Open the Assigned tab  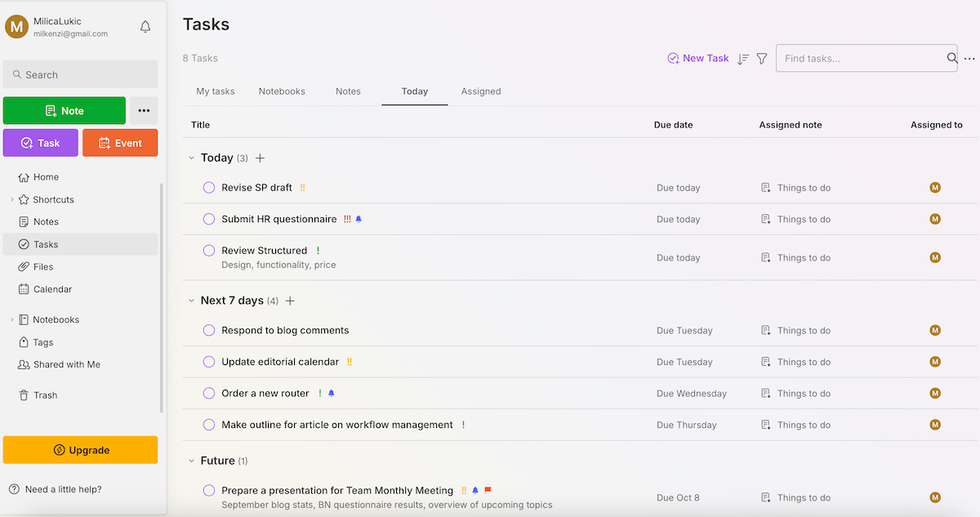pyautogui.click(x=481, y=91)
